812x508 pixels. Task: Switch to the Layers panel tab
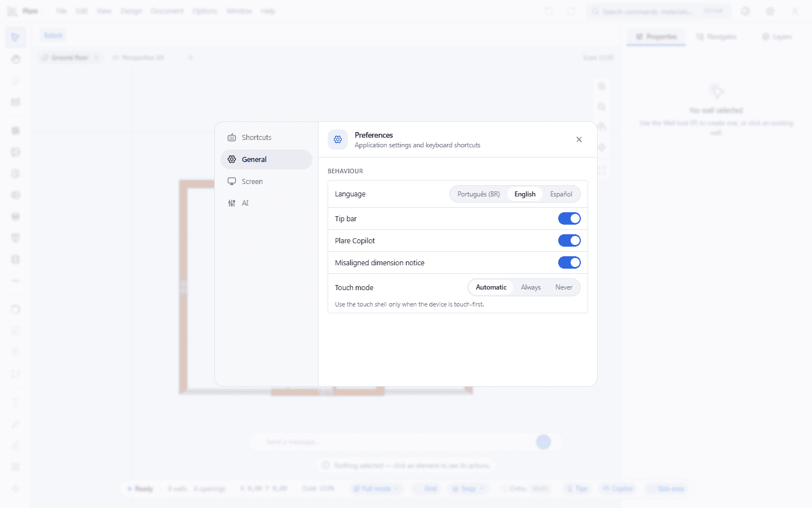click(x=777, y=37)
